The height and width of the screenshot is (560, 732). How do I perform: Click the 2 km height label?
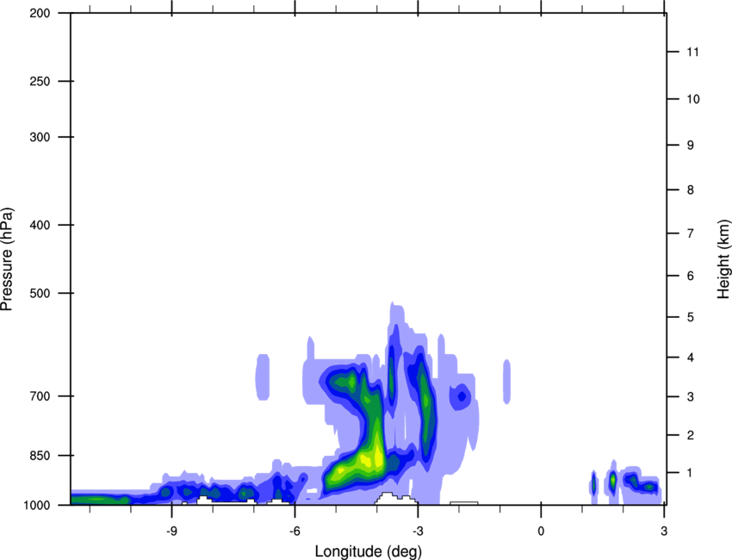coord(690,435)
